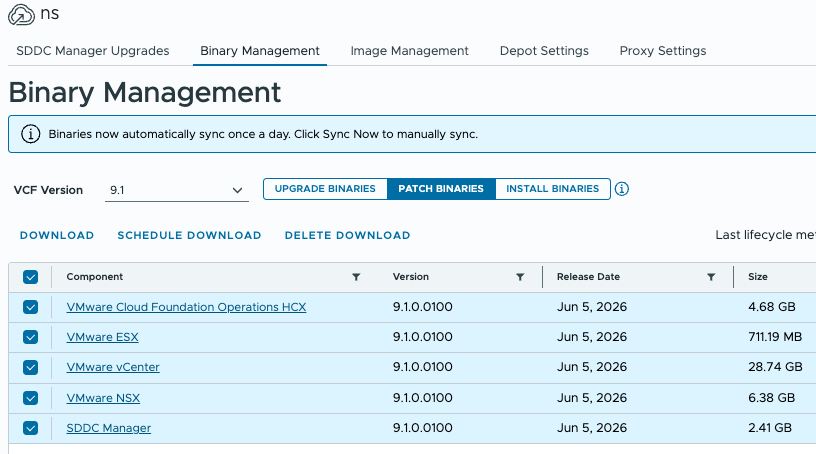Select Patch Binaries view
This screenshot has width=816, height=454.
[x=441, y=189]
